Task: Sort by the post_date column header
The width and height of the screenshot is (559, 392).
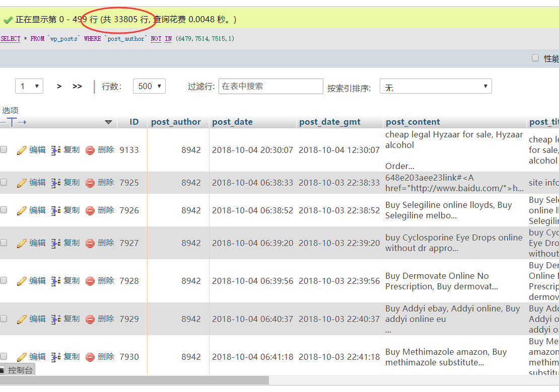Action: pyautogui.click(x=232, y=122)
